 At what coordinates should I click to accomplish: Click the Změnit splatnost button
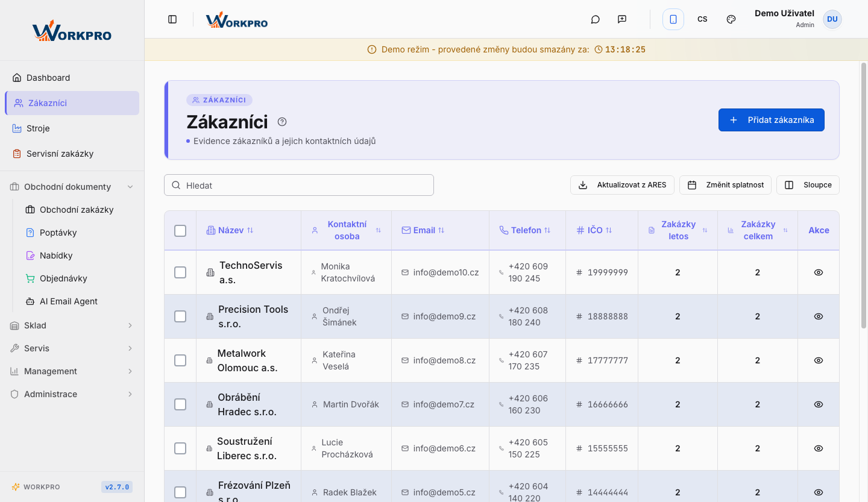(x=726, y=185)
